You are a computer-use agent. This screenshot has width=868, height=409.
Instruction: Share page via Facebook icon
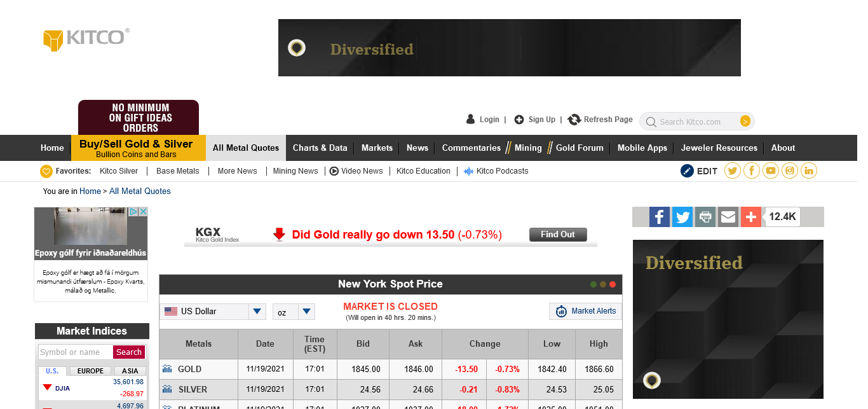[659, 217]
